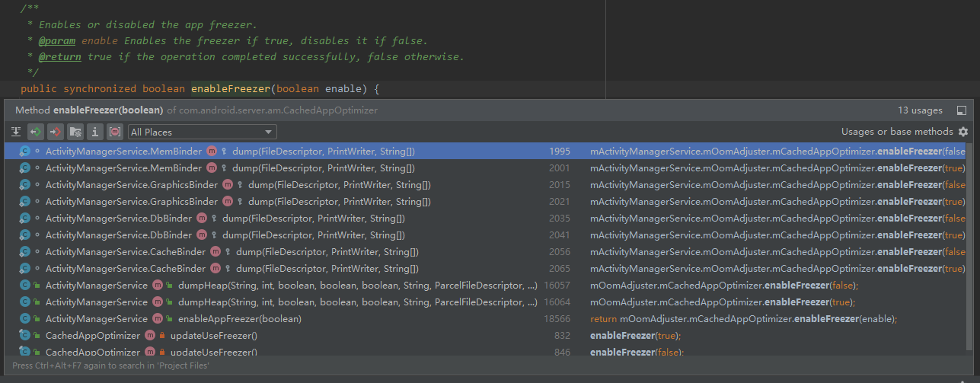Click the @param tag in the Javadoc comment
This screenshot has height=383, width=980.
(57, 40)
